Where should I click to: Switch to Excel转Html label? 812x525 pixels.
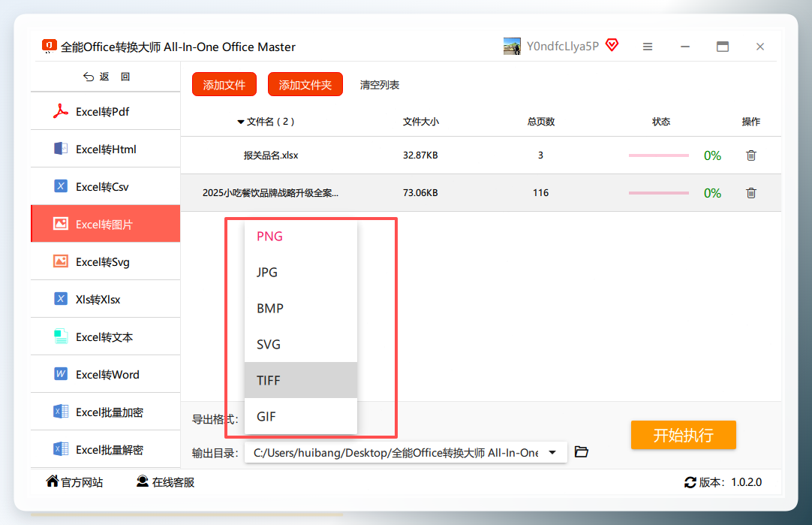[x=106, y=149]
